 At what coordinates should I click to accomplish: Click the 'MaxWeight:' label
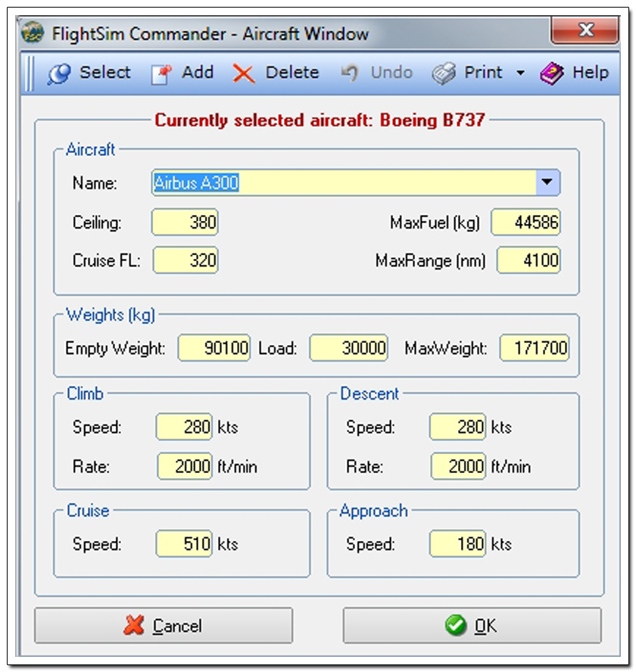[x=446, y=348]
